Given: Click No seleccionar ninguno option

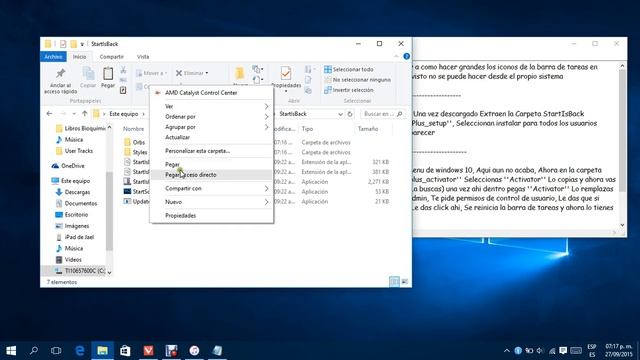Looking at the screenshot, I should 357,80.
